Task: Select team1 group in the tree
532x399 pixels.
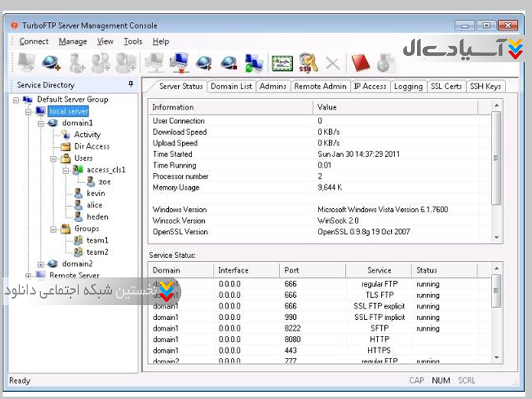Action: coord(97,240)
